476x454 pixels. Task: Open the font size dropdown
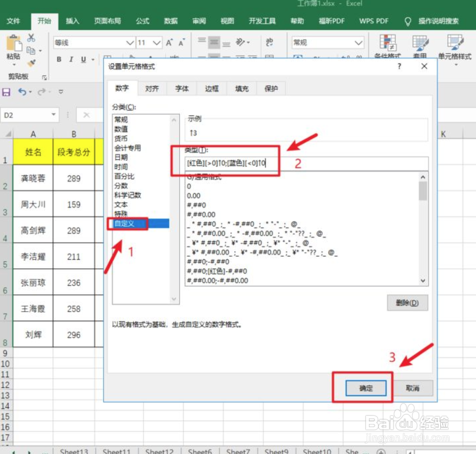pyautogui.click(x=156, y=43)
